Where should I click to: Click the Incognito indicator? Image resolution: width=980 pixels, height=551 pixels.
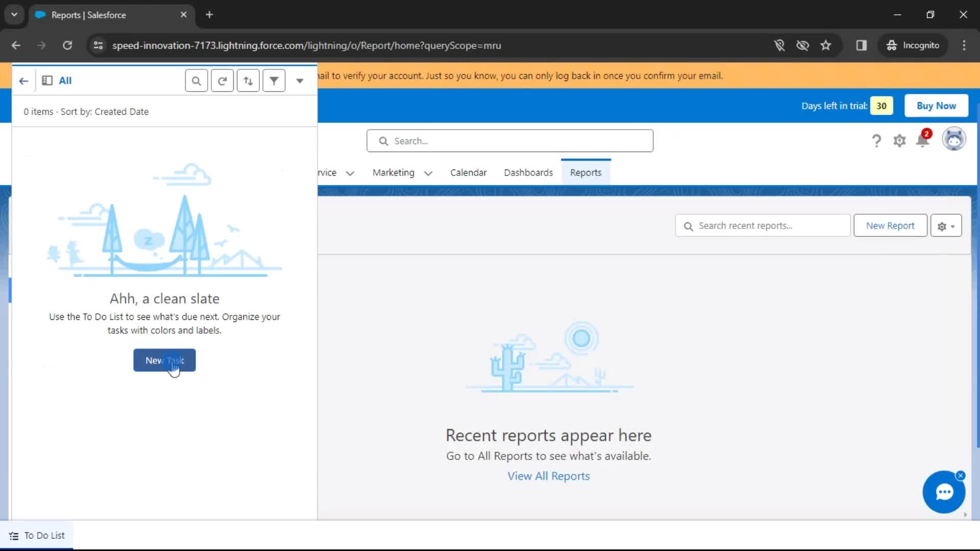913,45
